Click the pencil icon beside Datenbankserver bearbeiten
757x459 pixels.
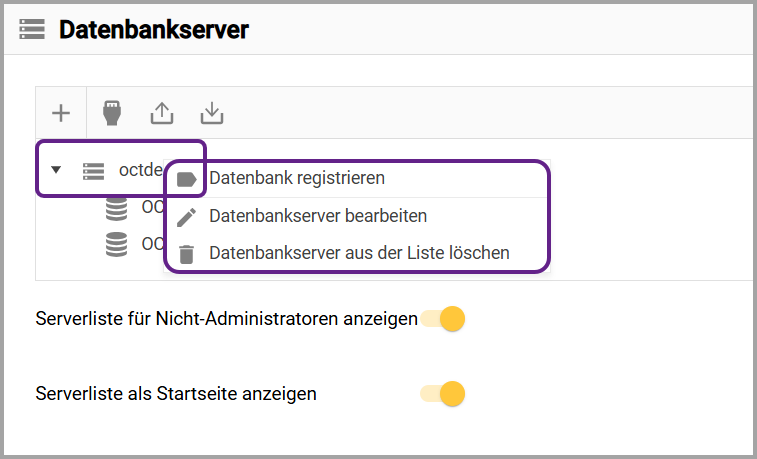coord(186,216)
